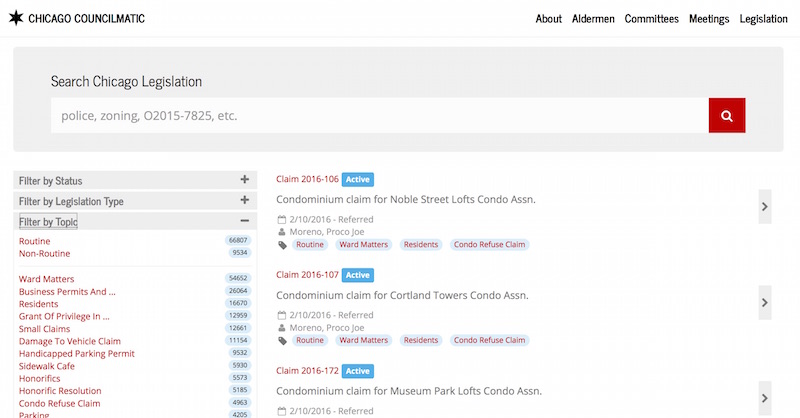
Task: Filter by Sidewalk Cafe topic
Action: pos(46,366)
